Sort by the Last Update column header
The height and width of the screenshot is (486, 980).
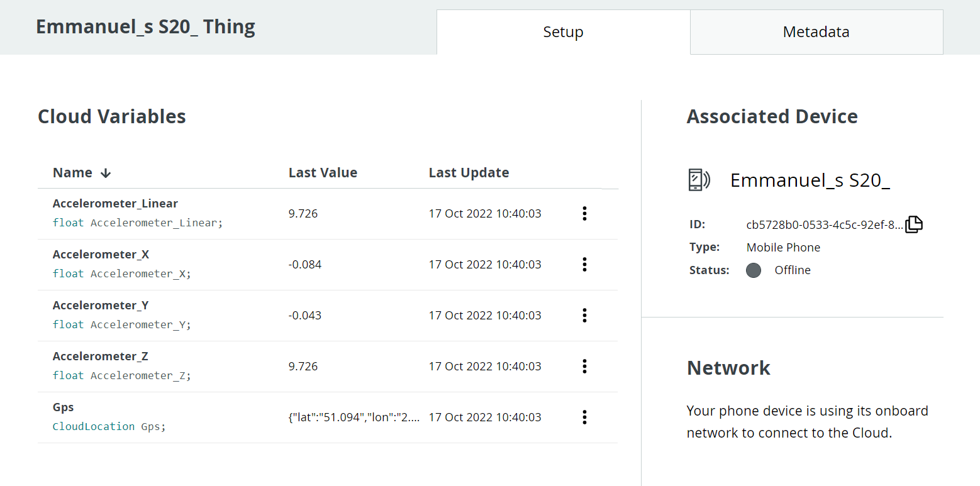469,173
